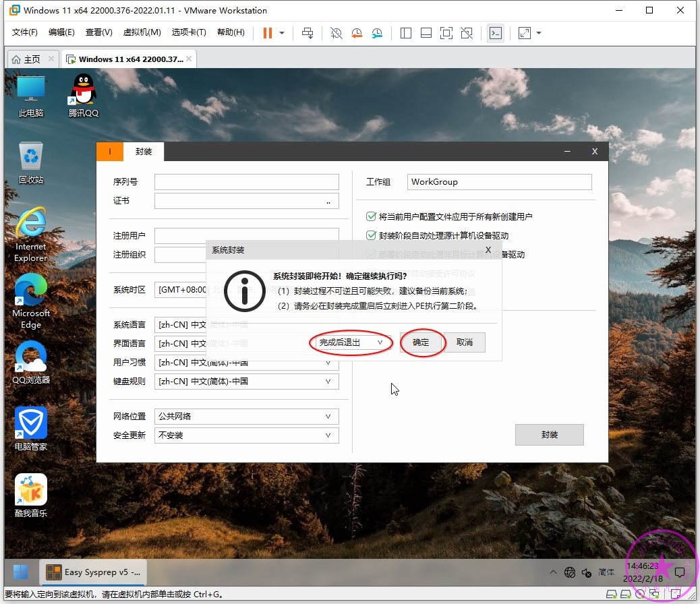Launch Internet Explorer from desktop
Image resolution: width=700 pixels, height=604 pixels.
pyautogui.click(x=31, y=235)
